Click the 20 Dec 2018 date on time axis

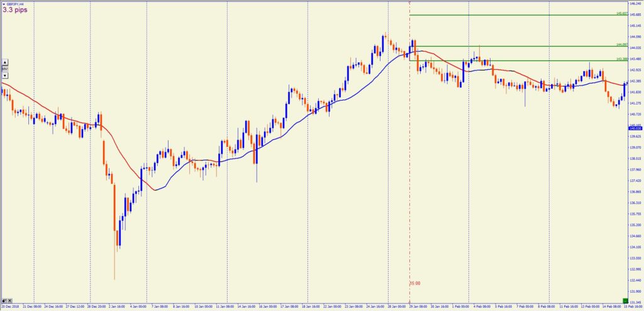(x=10, y=307)
